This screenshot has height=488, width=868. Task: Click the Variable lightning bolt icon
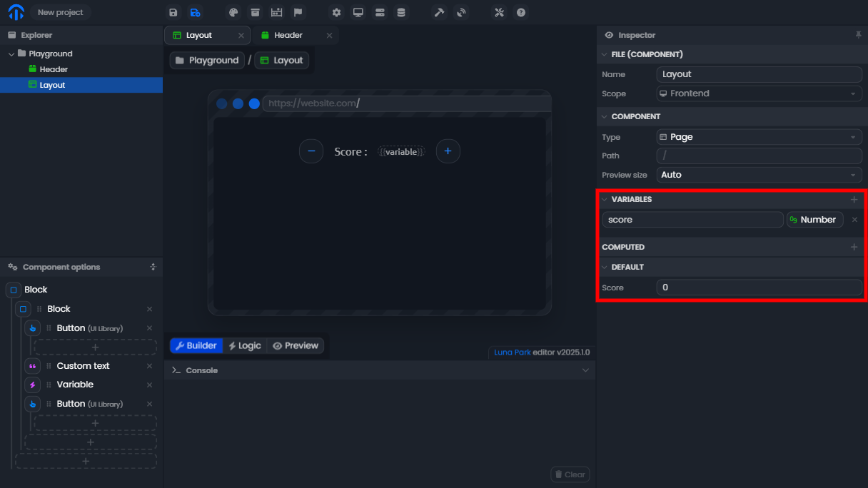[x=32, y=385]
